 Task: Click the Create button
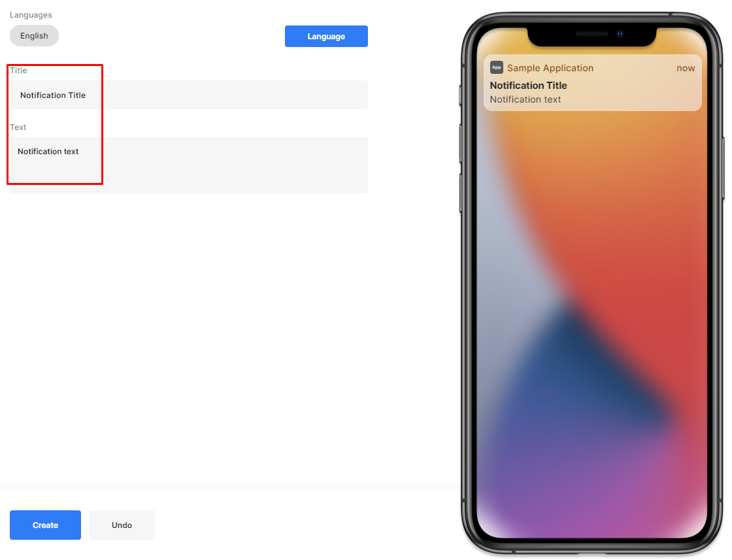pos(45,525)
